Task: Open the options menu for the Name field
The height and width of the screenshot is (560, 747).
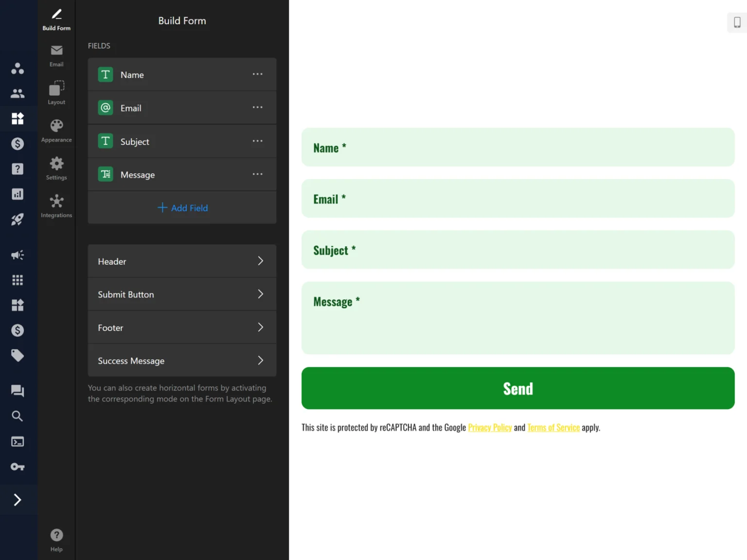Action: [x=257, y=74]
